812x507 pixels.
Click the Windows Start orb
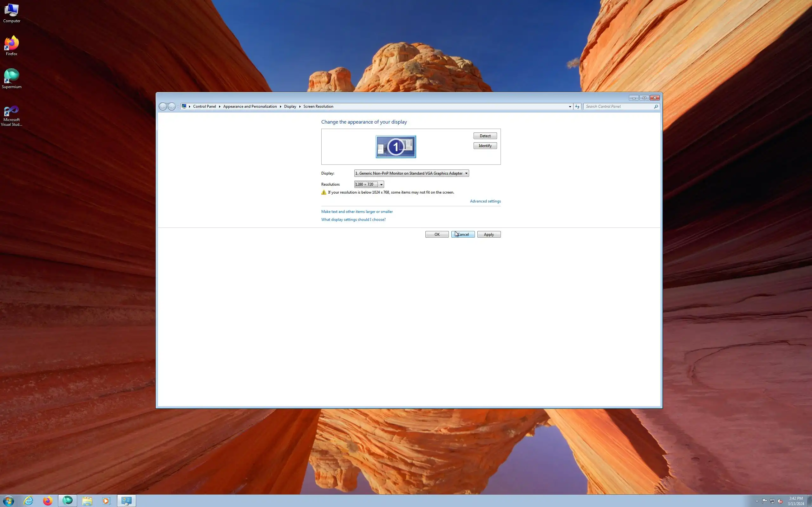coord(8,501)
